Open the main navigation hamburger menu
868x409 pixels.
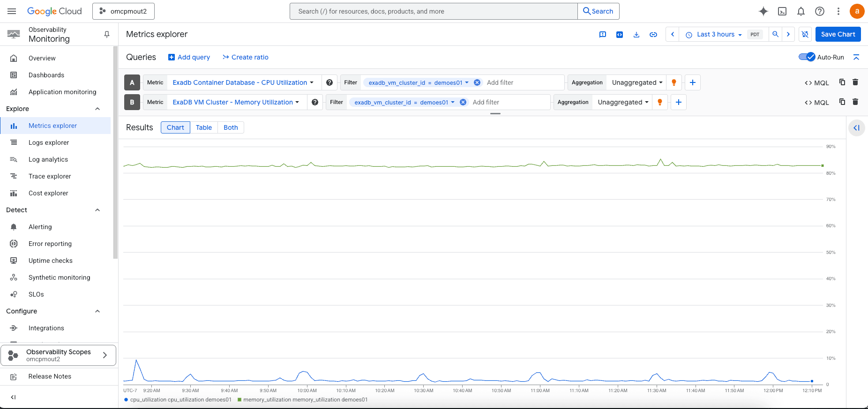tap(12, 11)
